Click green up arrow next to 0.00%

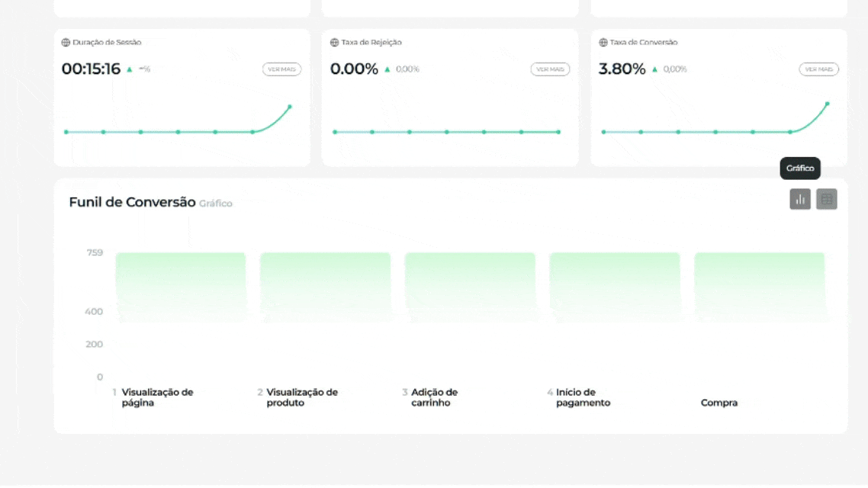[x=387, y=69]
